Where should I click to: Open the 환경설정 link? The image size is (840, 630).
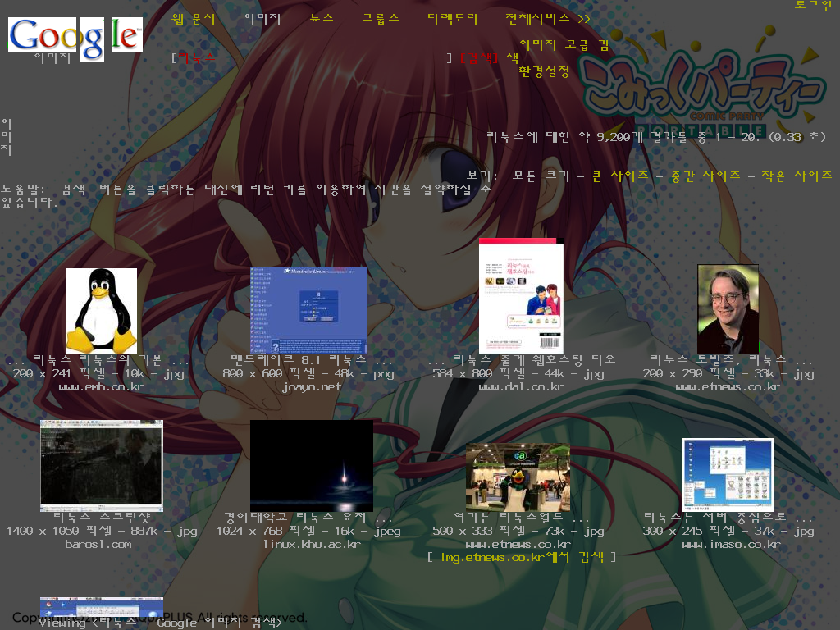click(x=545, y=72)
